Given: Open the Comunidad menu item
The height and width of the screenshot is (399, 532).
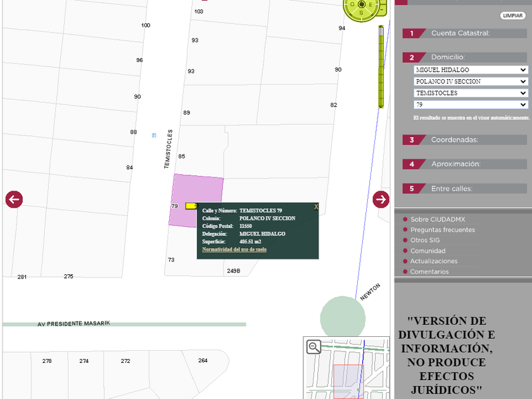Looking at the screenshot, I should click(428, 251).
